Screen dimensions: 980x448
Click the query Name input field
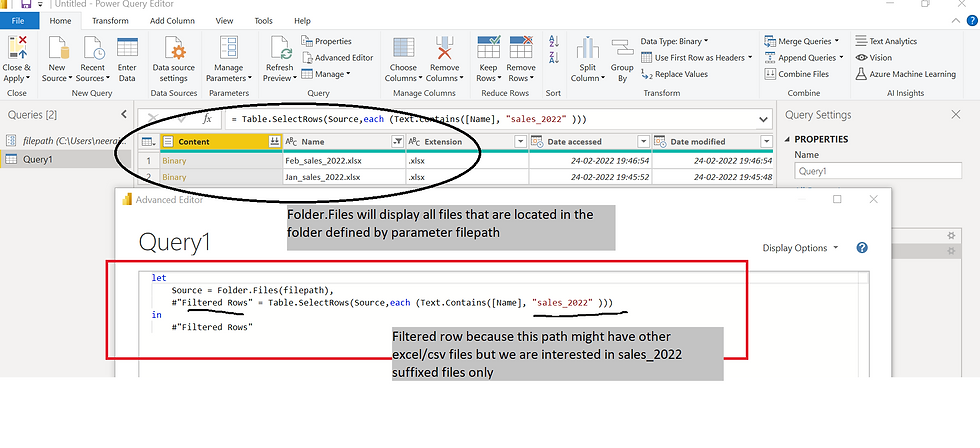pyautogui.click(x=878, y=171)
